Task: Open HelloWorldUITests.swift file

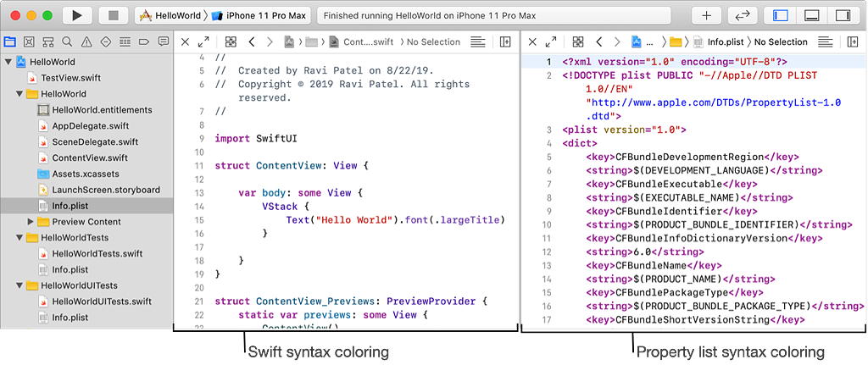Action: [102, 301]
